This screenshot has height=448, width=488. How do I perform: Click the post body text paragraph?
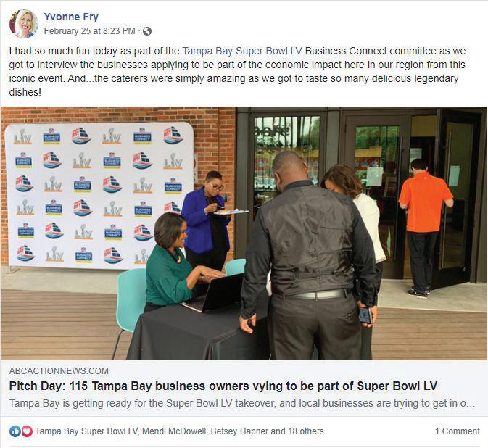pos(237,72)
